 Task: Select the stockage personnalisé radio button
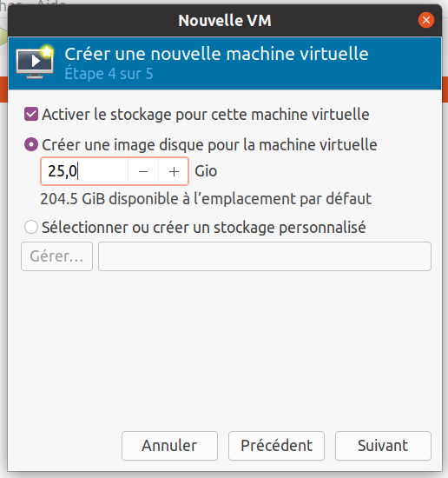pyautogui.click(x=31, y=227)
